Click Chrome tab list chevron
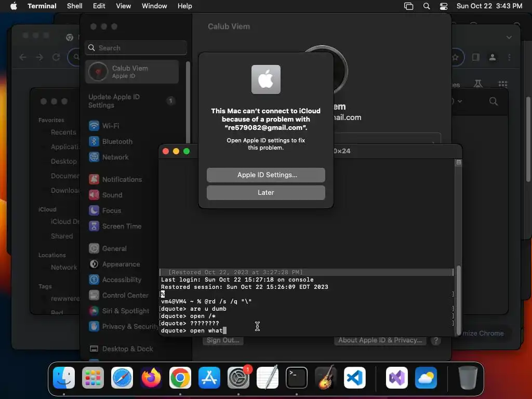Screen dimensions: 532x399 point(509,37)
